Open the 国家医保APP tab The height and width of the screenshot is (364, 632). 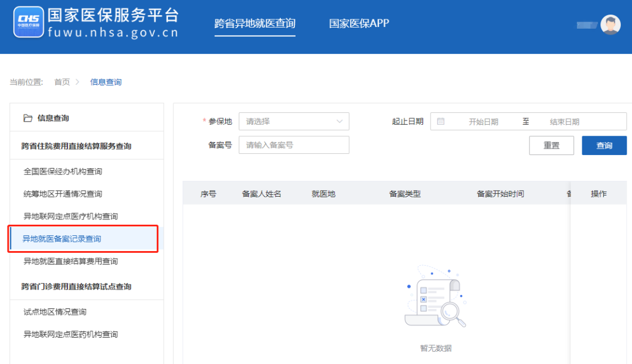pyautogui.click(x=359, y=24)
